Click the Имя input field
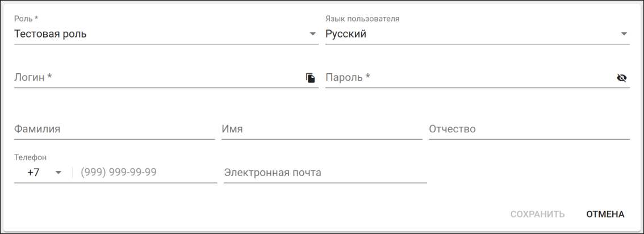Viewport: 644px width, 234px height. (321, 129)
